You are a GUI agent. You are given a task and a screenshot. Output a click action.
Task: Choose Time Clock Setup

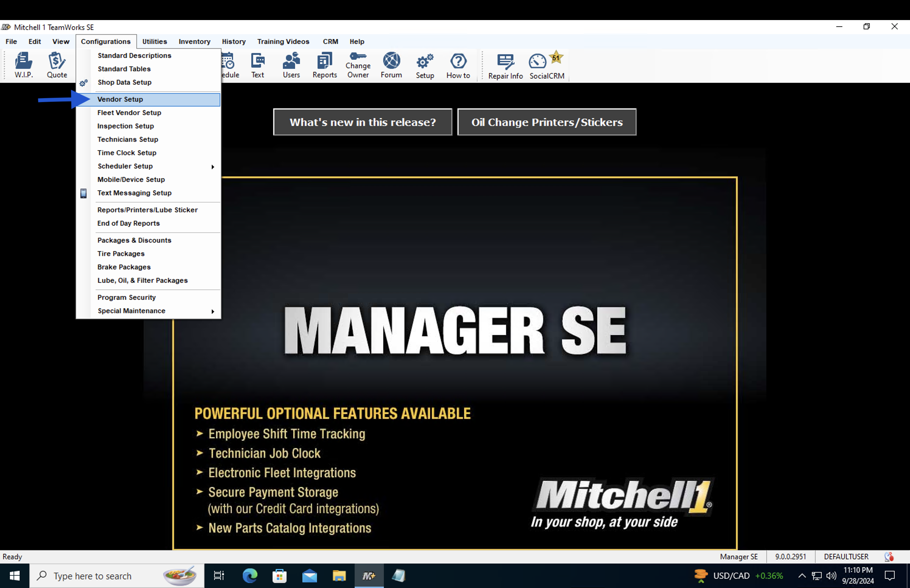pos(148,153)
